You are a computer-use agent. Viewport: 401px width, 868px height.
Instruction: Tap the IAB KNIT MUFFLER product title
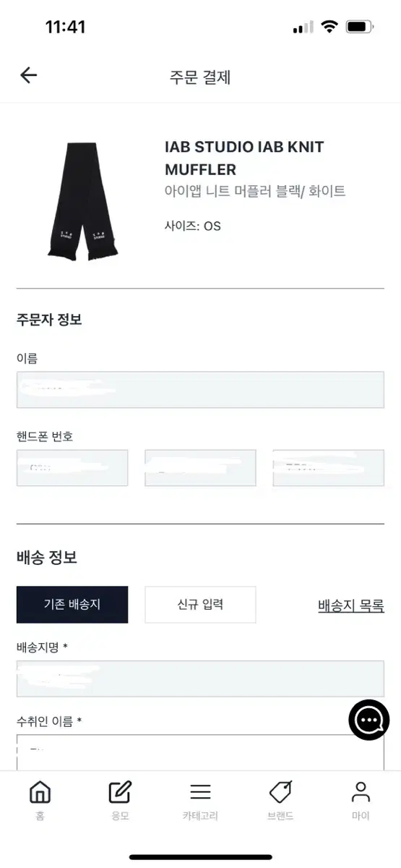[244, 158]
